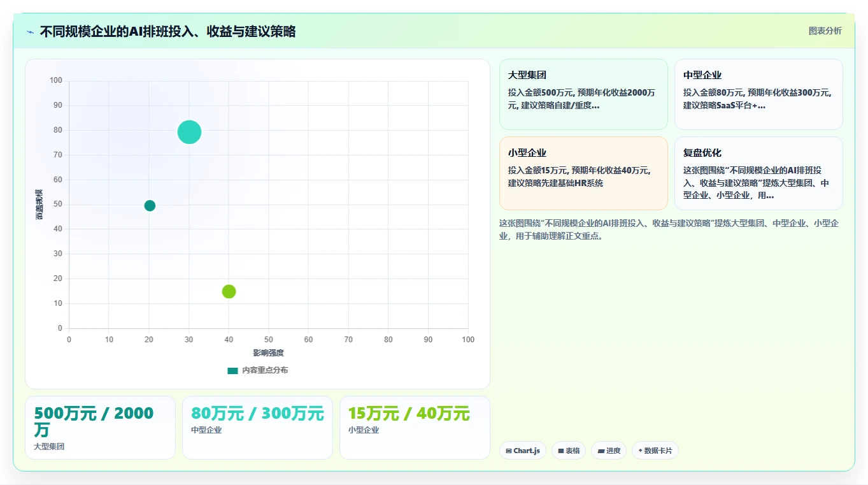
Task: Select the orange 小型企业 info card
Action: (583, 173)
